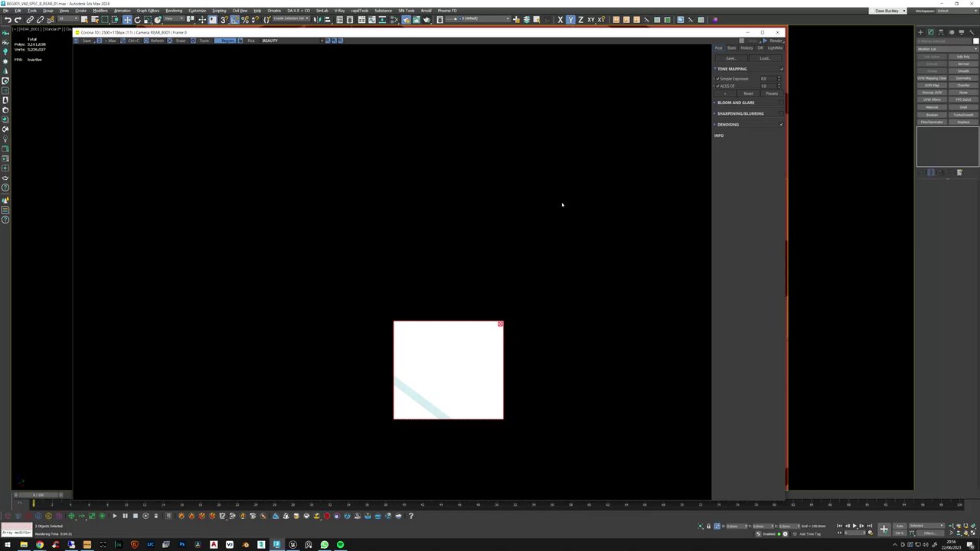Switch to the Stats tab
Screen dimensions: 980x551
click(x=731, y=48)
